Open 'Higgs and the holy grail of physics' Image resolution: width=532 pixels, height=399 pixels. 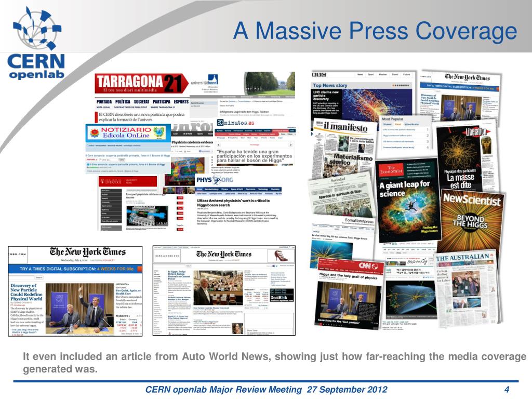pos(348,275)
